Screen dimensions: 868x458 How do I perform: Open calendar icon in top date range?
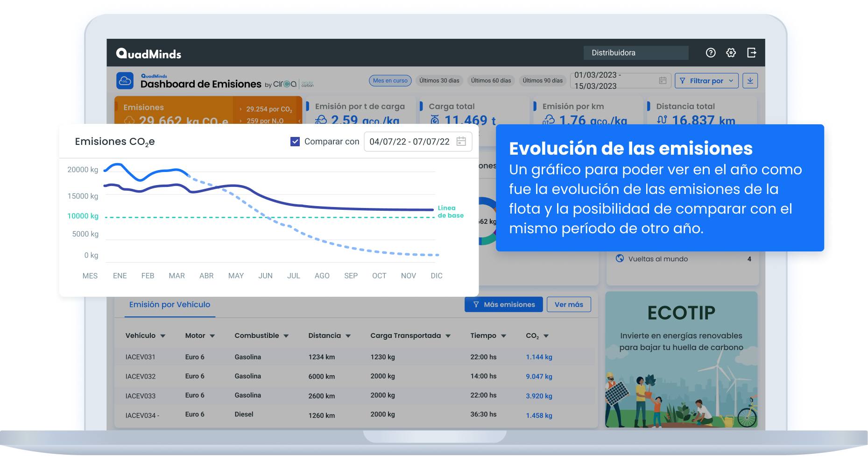point(663,80)
